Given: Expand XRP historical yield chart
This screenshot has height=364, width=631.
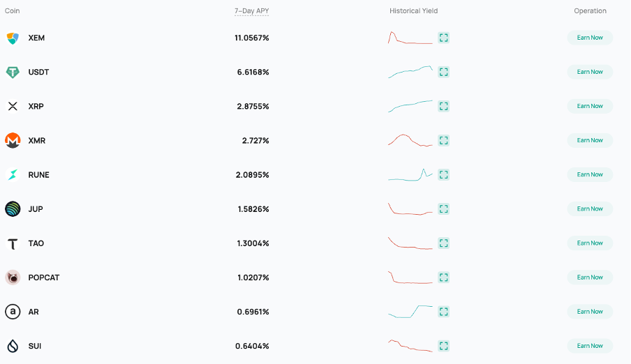Looking at the screenshot, I should [x=444, y=106].
